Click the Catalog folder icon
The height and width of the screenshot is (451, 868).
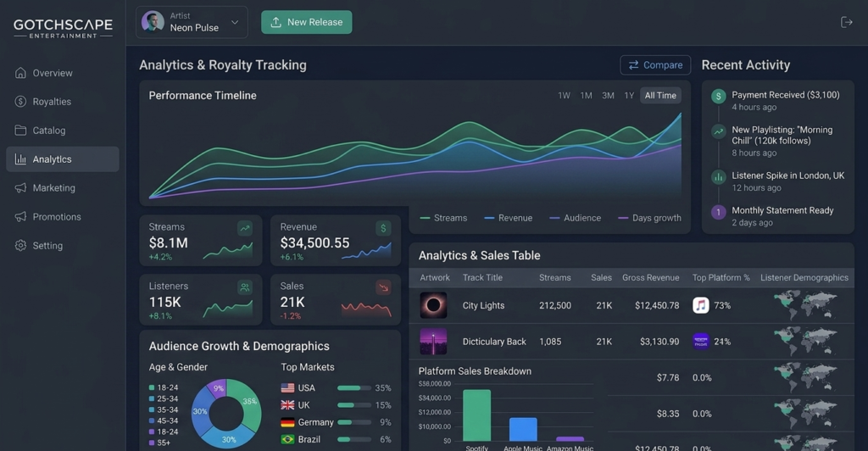pyautogui.click(x=20, y=130)
